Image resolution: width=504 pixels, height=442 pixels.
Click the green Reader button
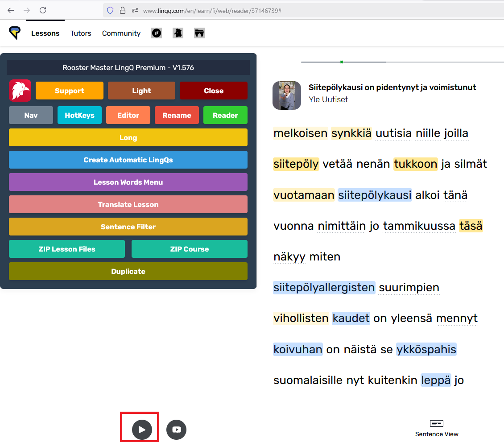225,115
